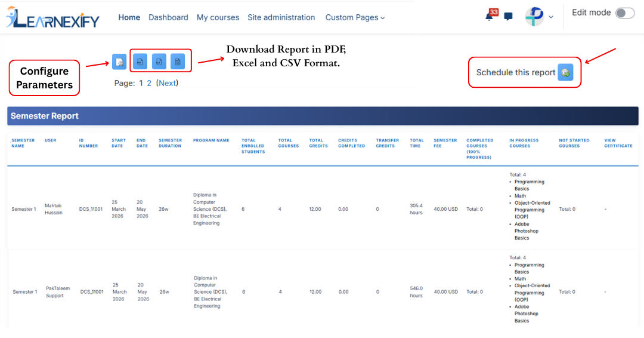Click the In Progress Courses header
The height and width of the screenshot is (338, 644).
pos(524,143)
